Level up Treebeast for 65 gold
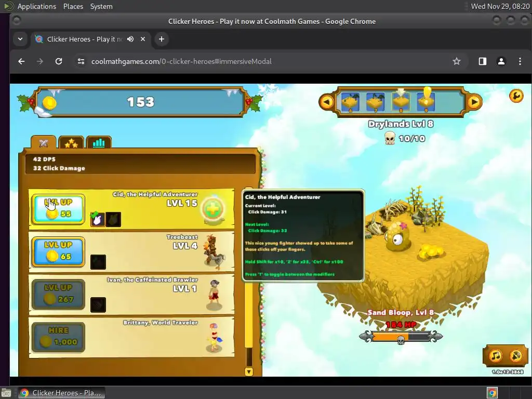Image resolution: width=532 pixels, height=399 pixels. click(x=58, y=252)
